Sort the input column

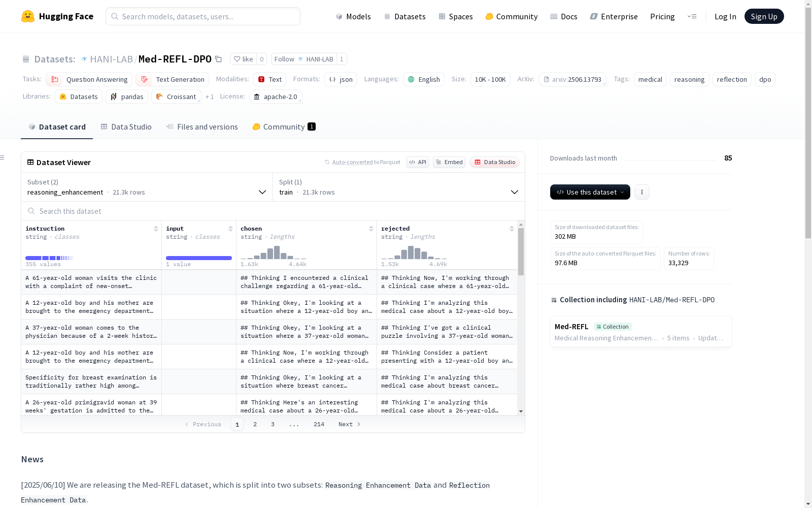pyautogui.click(x=230, y=229)
